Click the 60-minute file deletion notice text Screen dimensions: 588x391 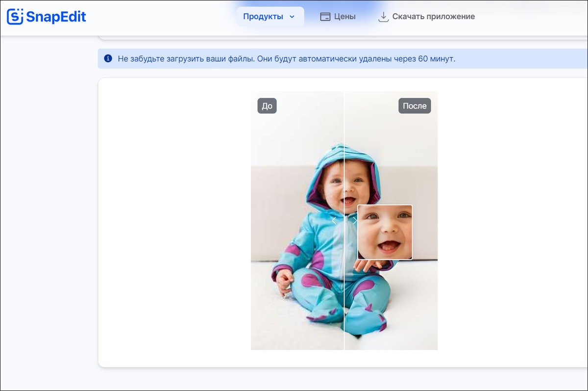tap(287, 59)
